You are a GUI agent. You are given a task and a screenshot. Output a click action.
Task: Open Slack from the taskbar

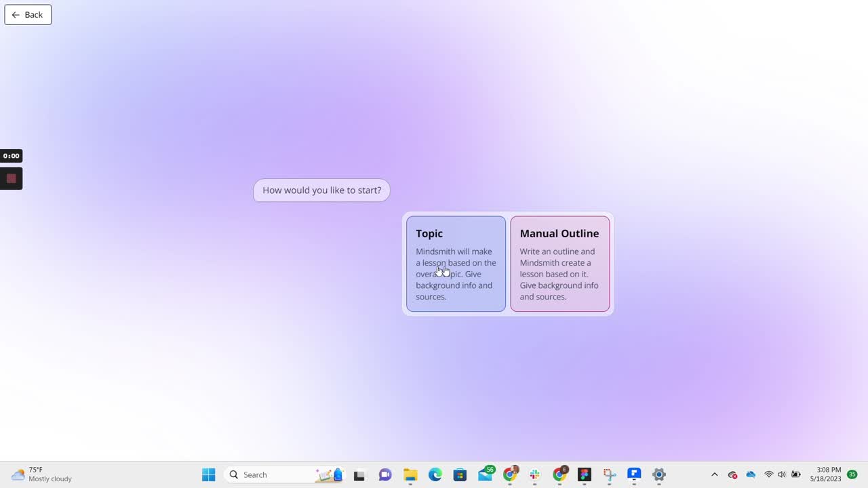point(534,474)
